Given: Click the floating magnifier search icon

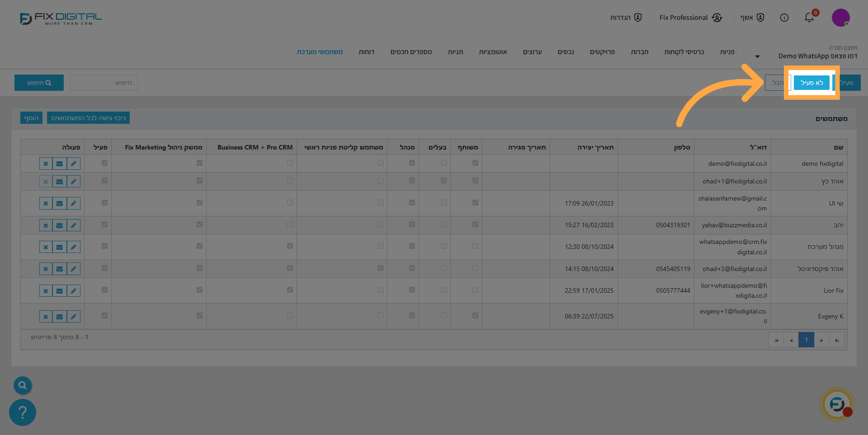Looking at the screenshot, I should [23, 385].
